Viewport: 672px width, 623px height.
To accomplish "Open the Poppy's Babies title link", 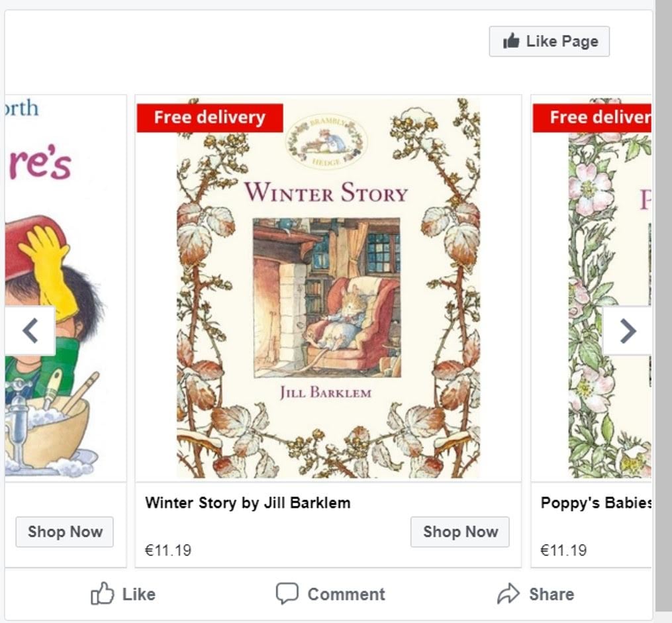I will [x=595, y=503].
